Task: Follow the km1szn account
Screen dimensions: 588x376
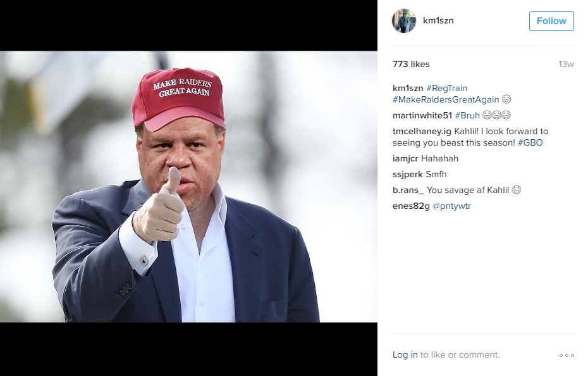Action: (551, 21)
